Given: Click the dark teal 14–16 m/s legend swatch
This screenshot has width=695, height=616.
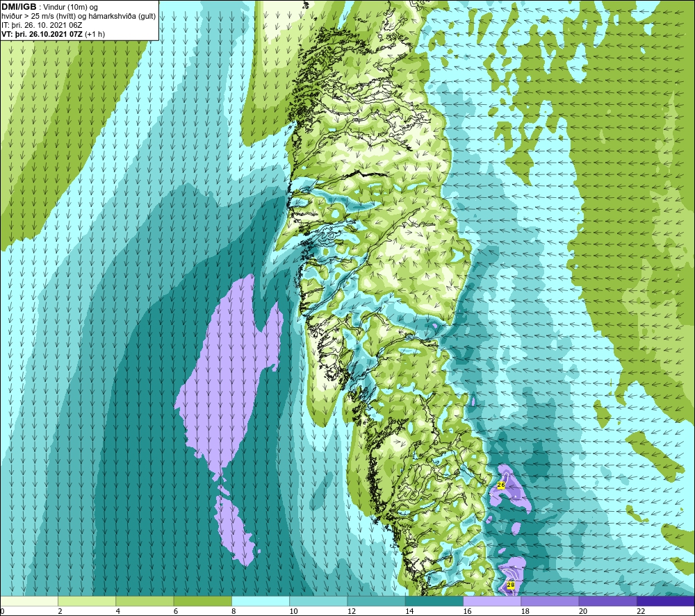Looking at the screenshot, I should click(x=434, y=601).
